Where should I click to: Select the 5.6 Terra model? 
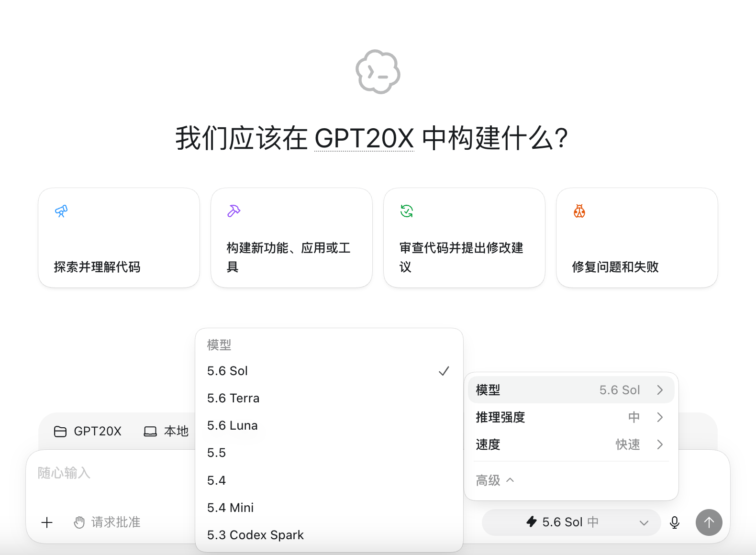point(329,398)
